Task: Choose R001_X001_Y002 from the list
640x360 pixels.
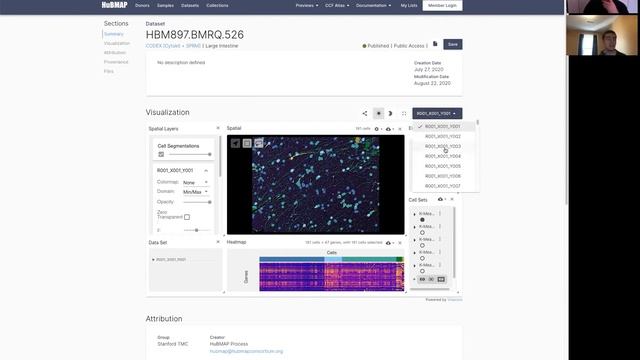Action: [443, 136]
